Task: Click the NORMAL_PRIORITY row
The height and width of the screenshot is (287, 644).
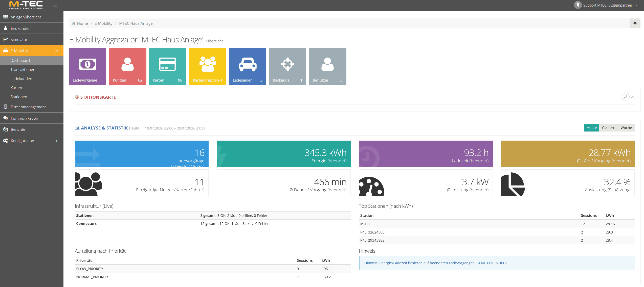Action: pos(213,277)
